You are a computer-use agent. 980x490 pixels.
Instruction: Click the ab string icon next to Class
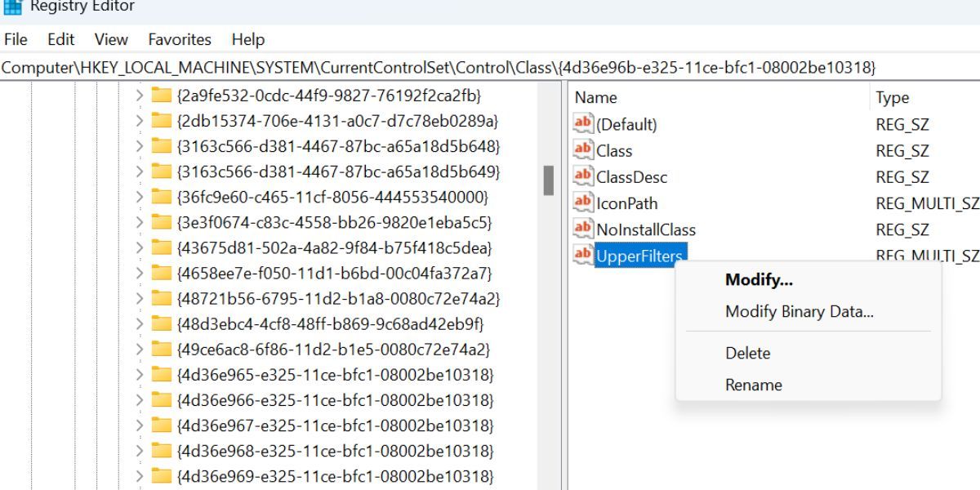(583, 150)
